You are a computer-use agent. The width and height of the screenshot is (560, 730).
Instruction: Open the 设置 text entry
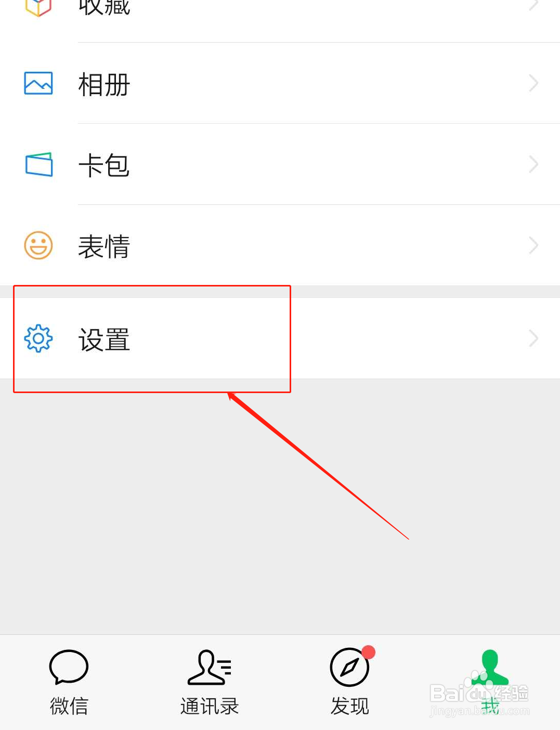[104, 340]
